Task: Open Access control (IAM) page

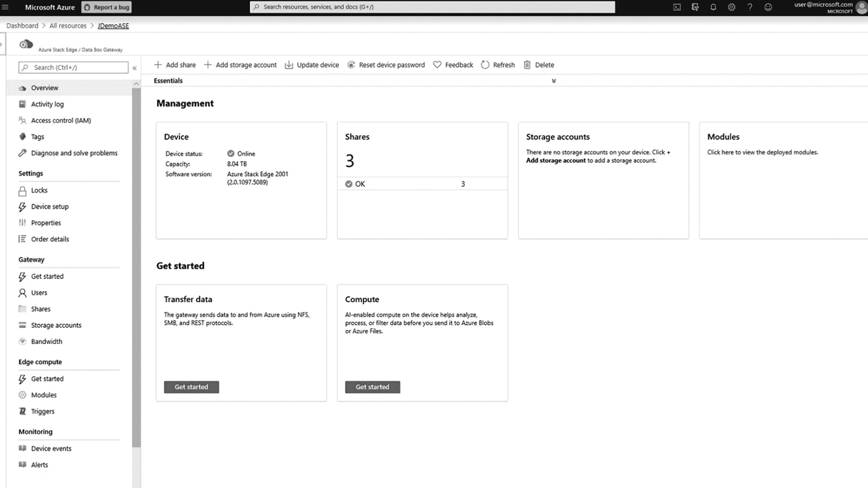Action: (61, 120)
